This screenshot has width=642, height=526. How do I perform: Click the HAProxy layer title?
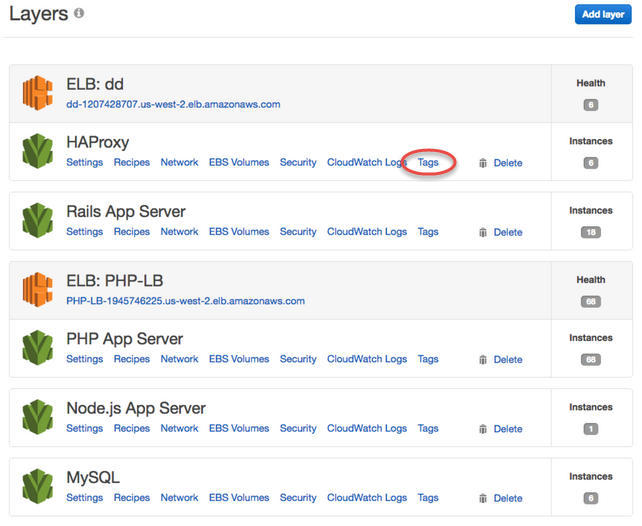click(98, 142)
